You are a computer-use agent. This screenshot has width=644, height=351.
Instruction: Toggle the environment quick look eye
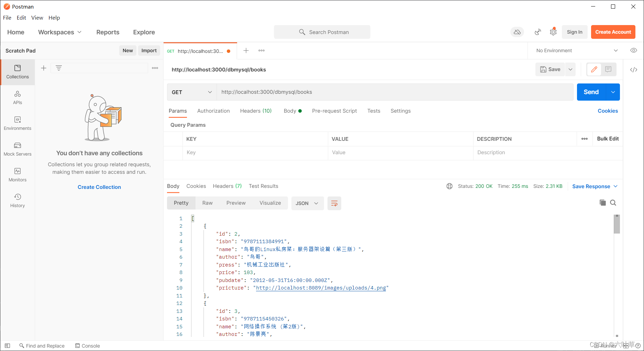633,50
